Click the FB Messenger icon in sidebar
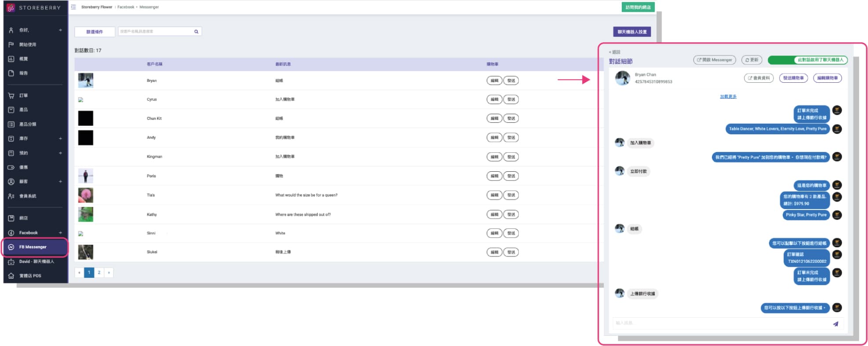 [x=11, y=247]
